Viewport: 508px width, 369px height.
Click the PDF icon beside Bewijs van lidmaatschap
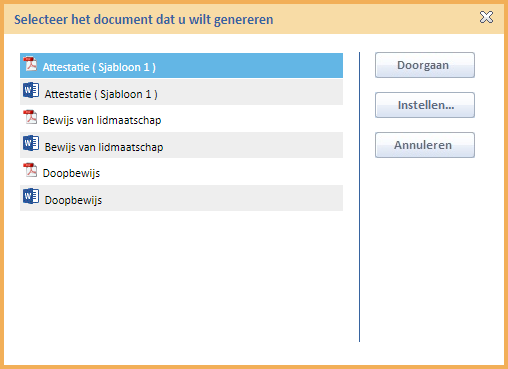pyautogui.click(x=30, y=117)
